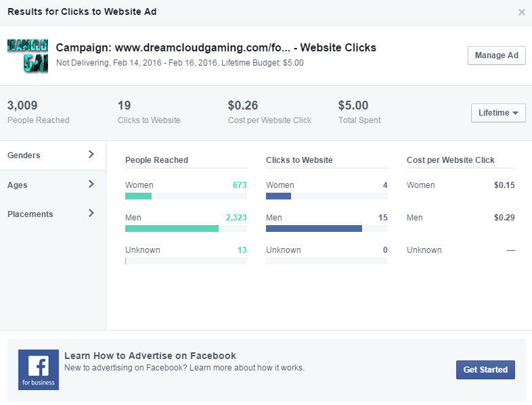Viewport: 532px width, 405px height.
Task: Expand the Placements chevron arrow
Action: coord(91,213)
